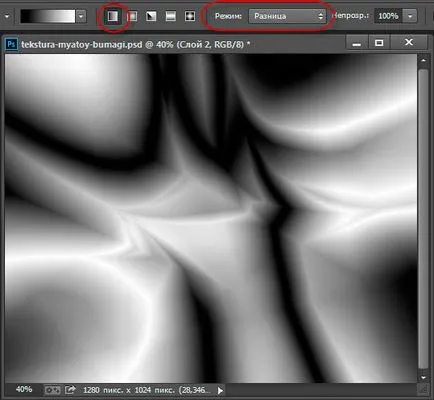Select the Radial gradient style icon
Screen dimensions: 434x400
click(x=132, y=16)
